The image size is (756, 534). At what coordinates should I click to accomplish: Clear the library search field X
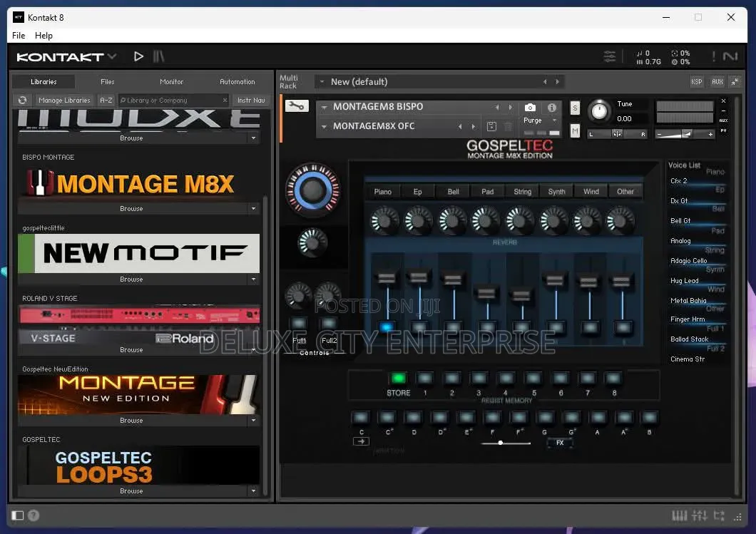(x=225, y=101)
